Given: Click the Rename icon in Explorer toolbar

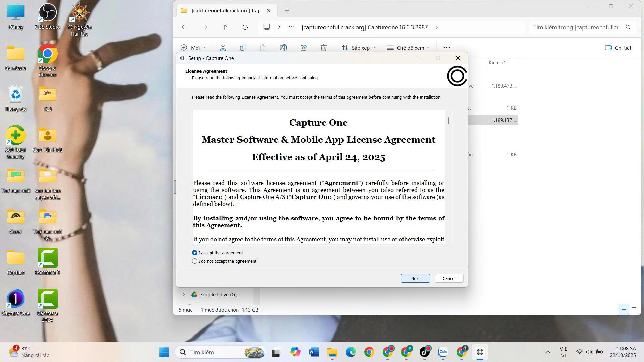Looking at the screenshot, I should pyautogui.click(x=283, y=48).
